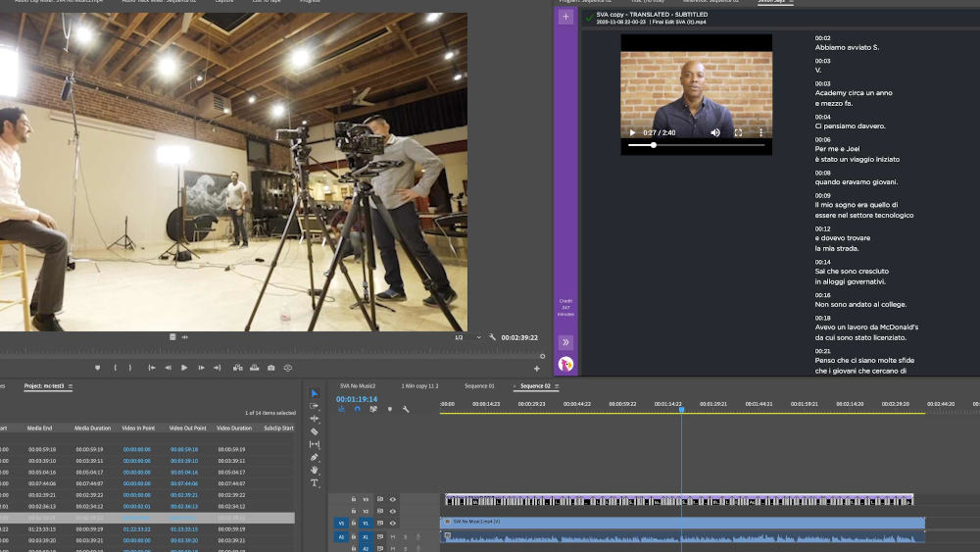Toggle insert sequences as nests in timeline
This screenshot has width=980, height=552.
tap(341, 409)
